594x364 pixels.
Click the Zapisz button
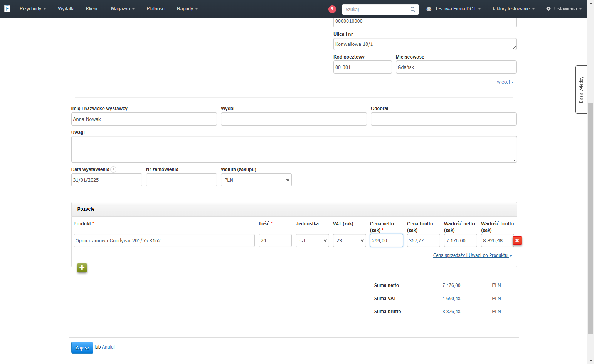point(82,347)
